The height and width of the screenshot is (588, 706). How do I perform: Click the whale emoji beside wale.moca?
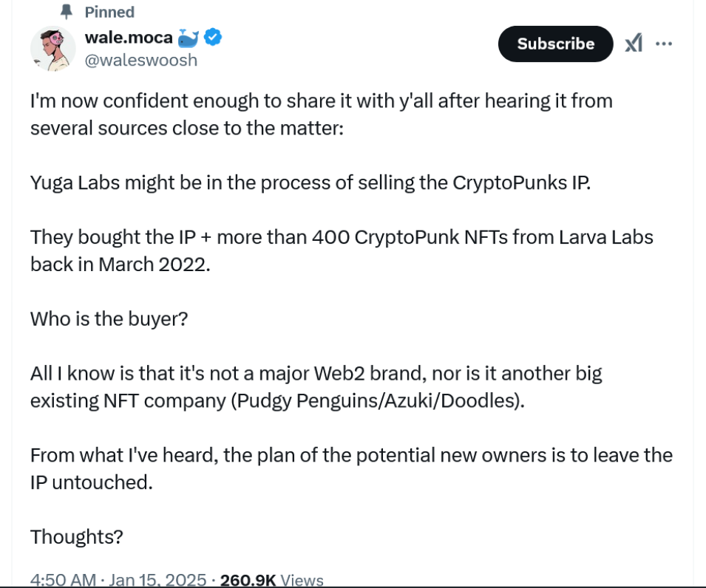[x=189, y=36]
